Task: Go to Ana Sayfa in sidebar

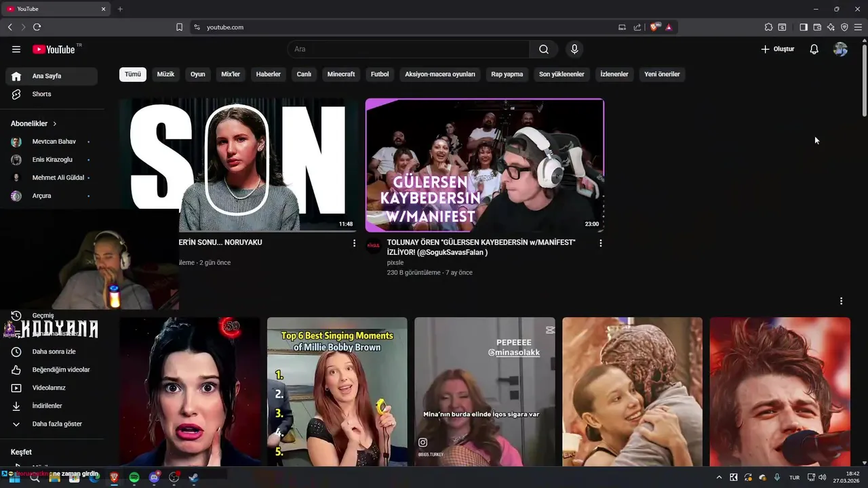Action: pyautogui.click(x=52, y=76)
